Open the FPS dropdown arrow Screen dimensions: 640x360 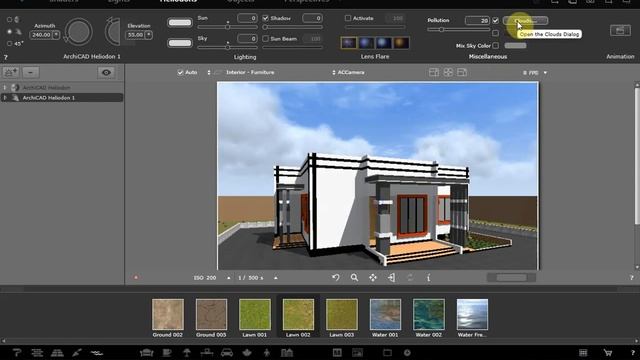click(x=545, y=73)
